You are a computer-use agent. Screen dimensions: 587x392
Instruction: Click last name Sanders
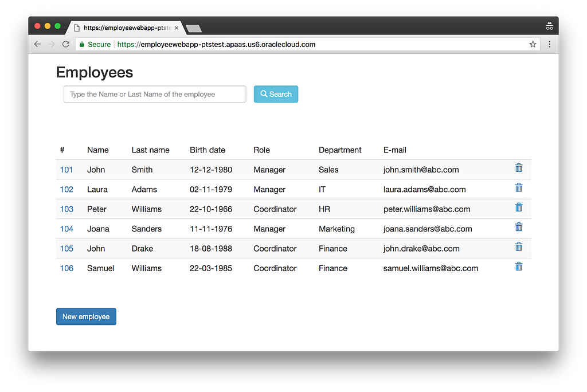pyautogui.click(x=146, y=229)
